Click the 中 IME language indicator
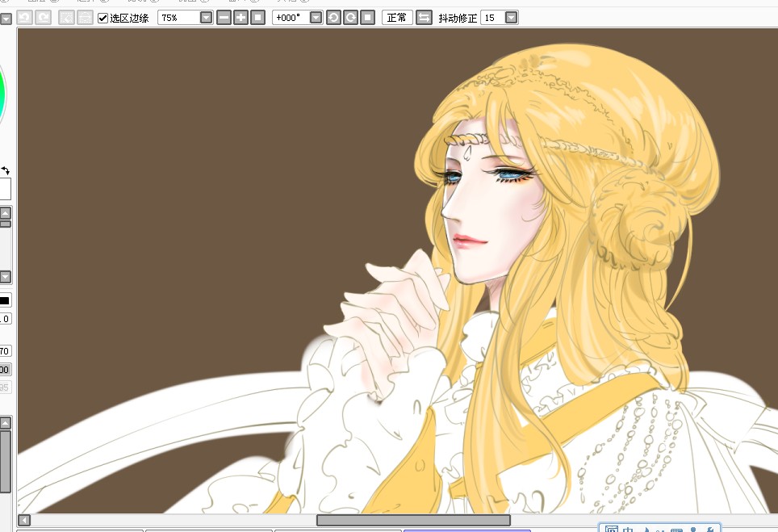 coord(628,529)
